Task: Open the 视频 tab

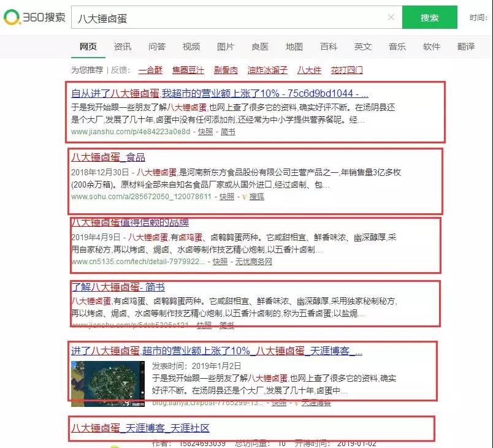Action: coord(191,47)
